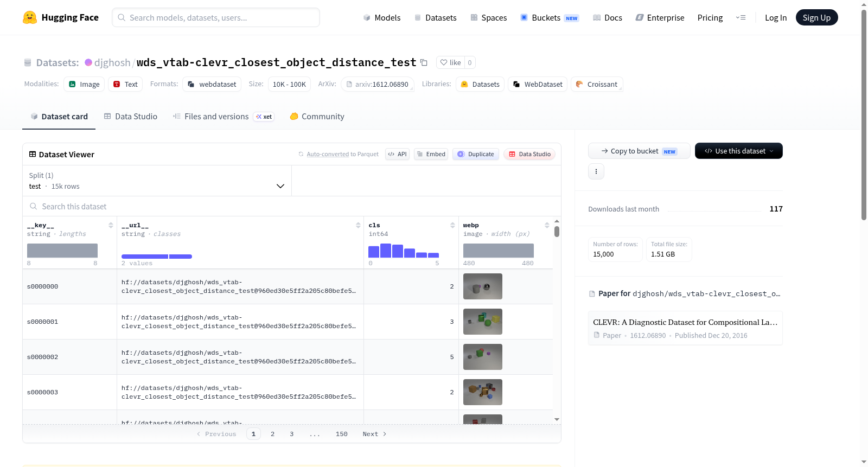Image resolution: width=868 pixels, height=467 pixels.
Task: Click the sort icon on __key__ column
Action: click(x=111, y=225)
